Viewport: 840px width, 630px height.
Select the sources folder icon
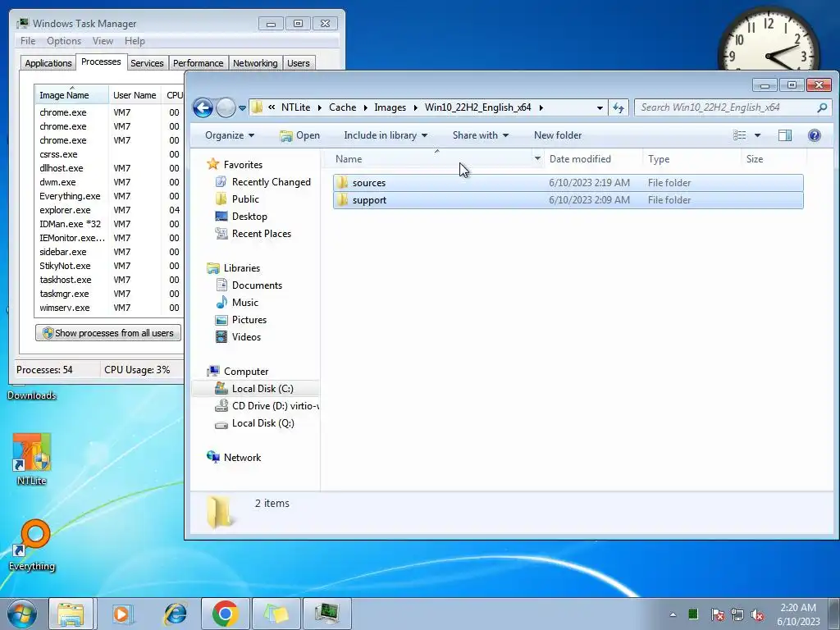341,183
